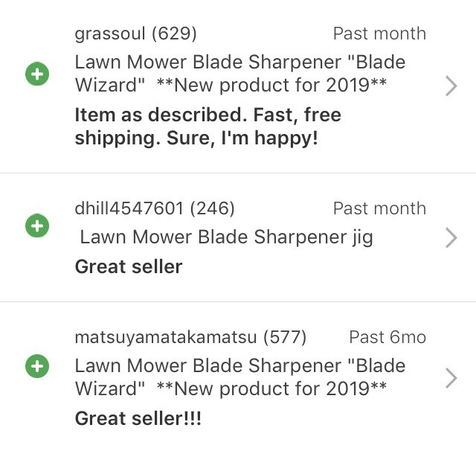The width and height of the screenshot is (476, 451).
Task: Expand dhill4547601's feedback using the chevron arrow
Action: pos(450,237)
